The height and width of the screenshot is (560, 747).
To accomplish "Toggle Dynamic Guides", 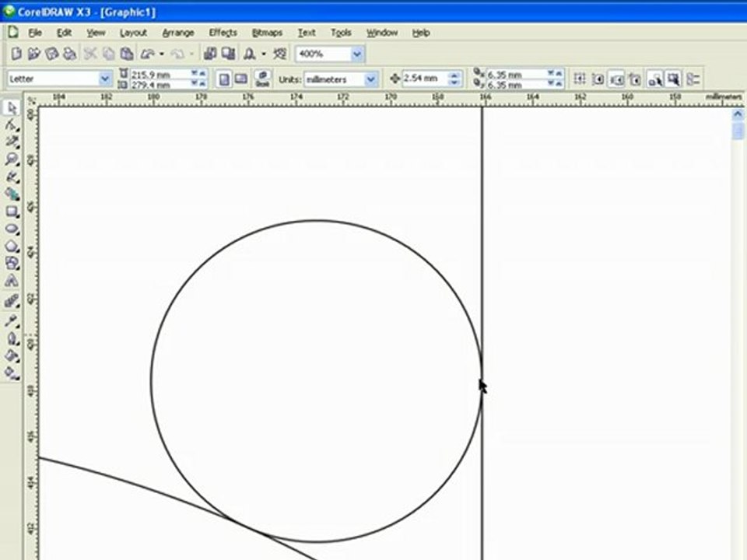I will point(634,79).
